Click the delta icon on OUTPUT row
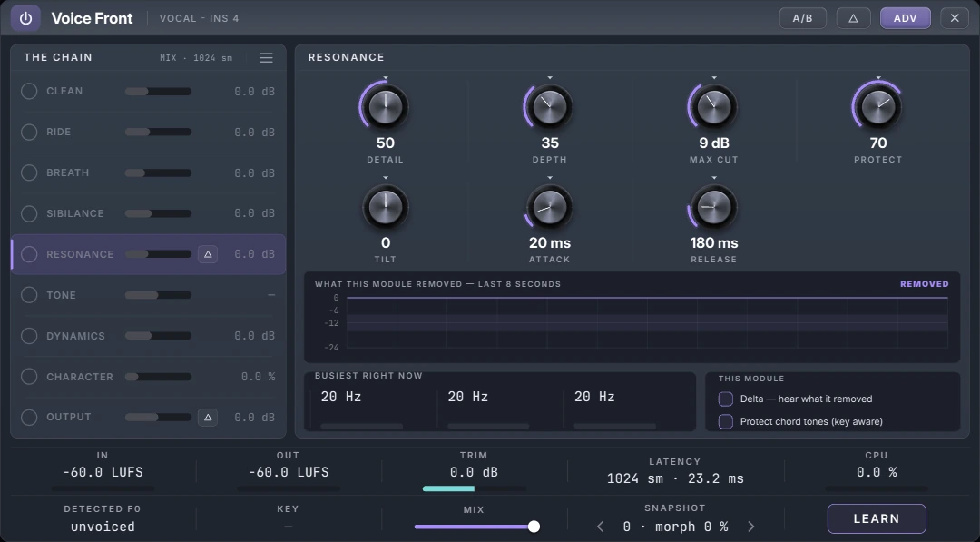 pyautogui.click(x=208, y=417)
